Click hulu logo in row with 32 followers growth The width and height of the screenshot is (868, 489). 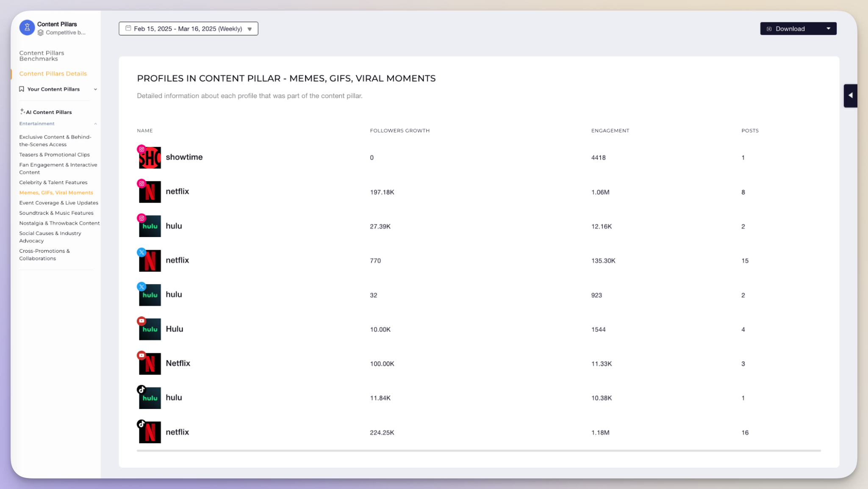150,295
